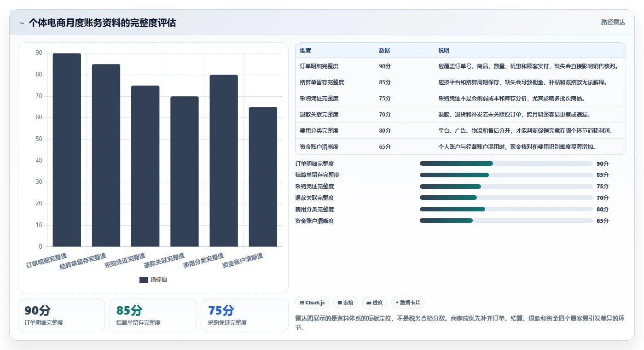Image resolution: width=644 pixels, height=350 pixels.
Task: Select the 费用分类完整度 bar in chart
Action: tap(224, 161)
